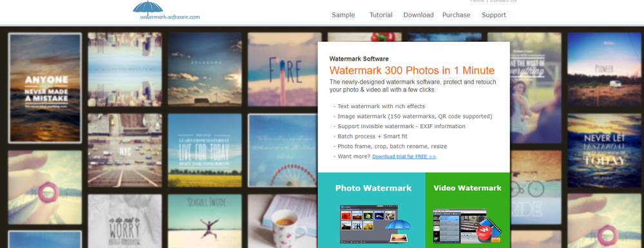The height and width of the screenshot is (248, 644).
Task: Click the watermark-software.com umbrella logo
Action: [166, 11]
